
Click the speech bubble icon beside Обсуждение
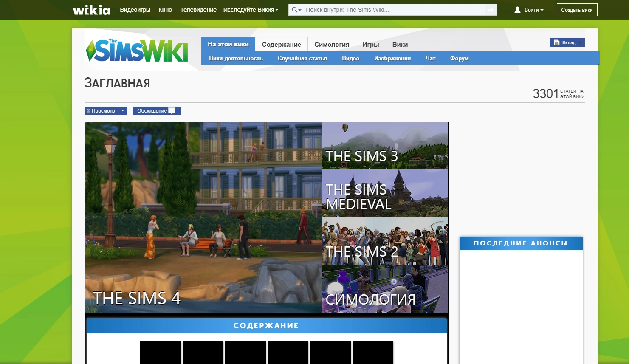tap(172, 111)
